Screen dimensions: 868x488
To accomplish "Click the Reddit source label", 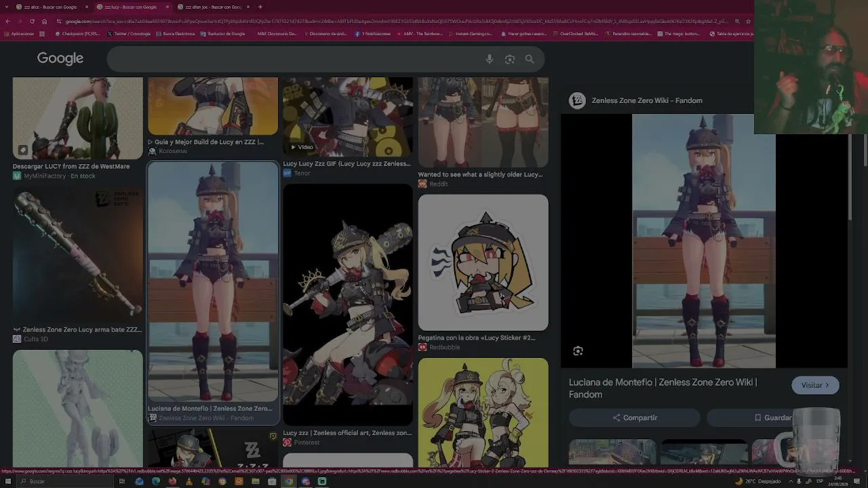I will [439, 184].
